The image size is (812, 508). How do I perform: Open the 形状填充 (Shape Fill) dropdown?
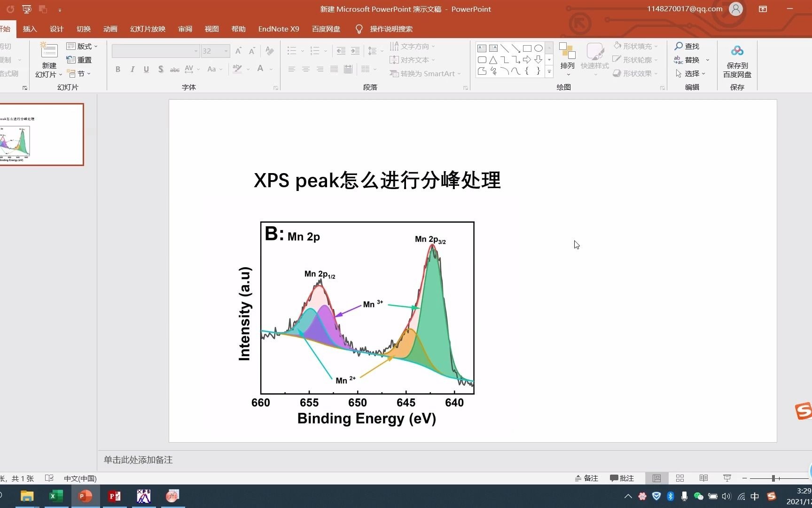[635, 46]
